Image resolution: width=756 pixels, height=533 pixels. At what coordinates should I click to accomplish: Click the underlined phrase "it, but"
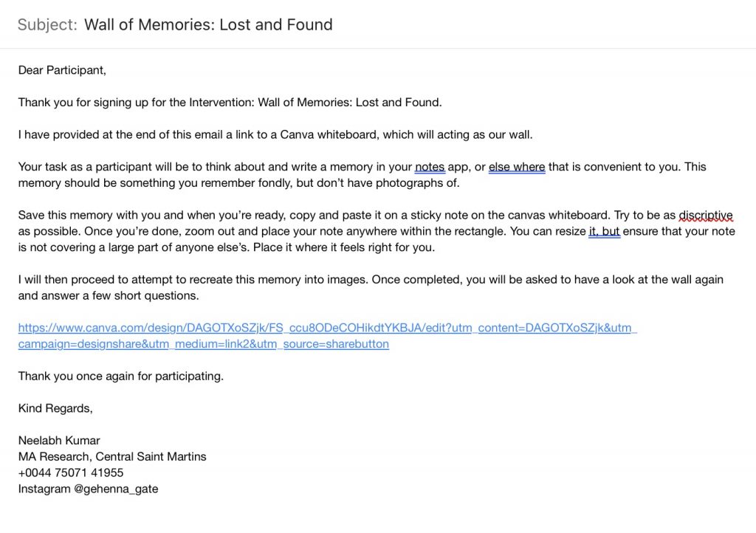tap(604, 231)
